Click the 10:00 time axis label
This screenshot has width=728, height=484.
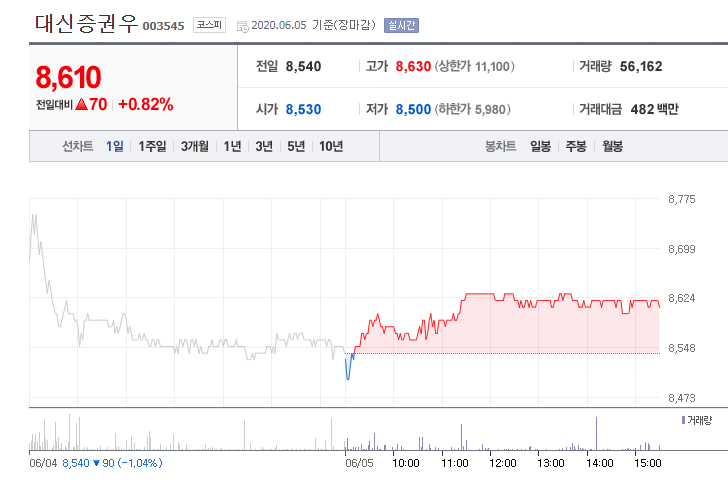tap(406, 463)
